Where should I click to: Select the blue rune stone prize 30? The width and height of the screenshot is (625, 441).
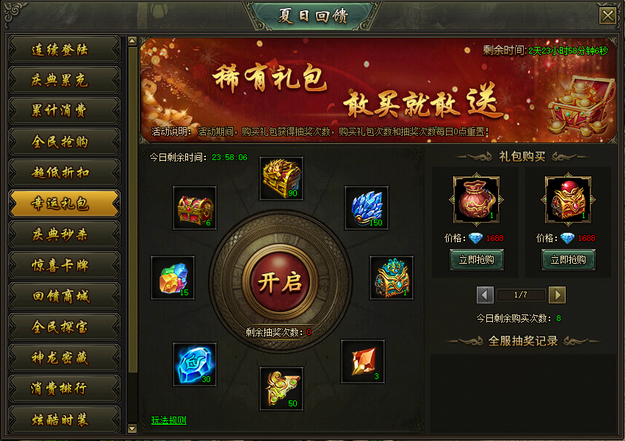click(195, 364)
